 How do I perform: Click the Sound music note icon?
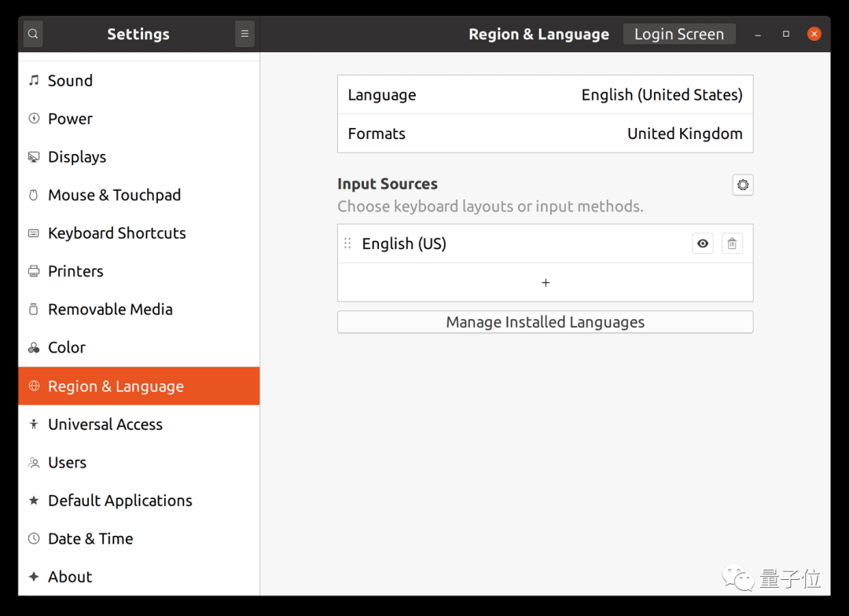(x=34, y=81)
